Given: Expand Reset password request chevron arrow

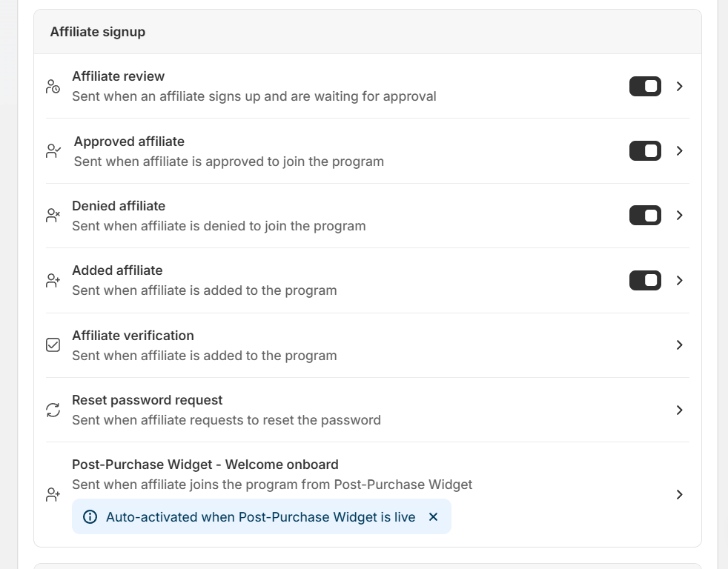Looking at the screenshot, I should coord(679,410).
